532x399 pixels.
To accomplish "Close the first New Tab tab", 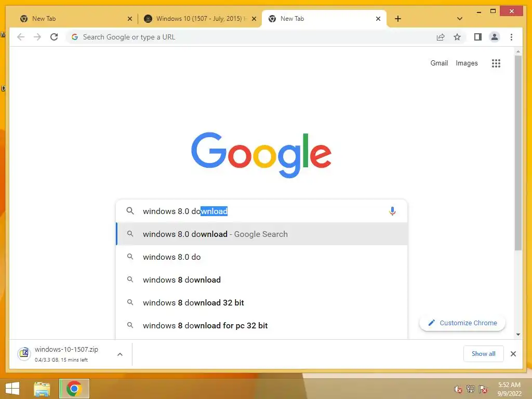I will coord(129,19).
